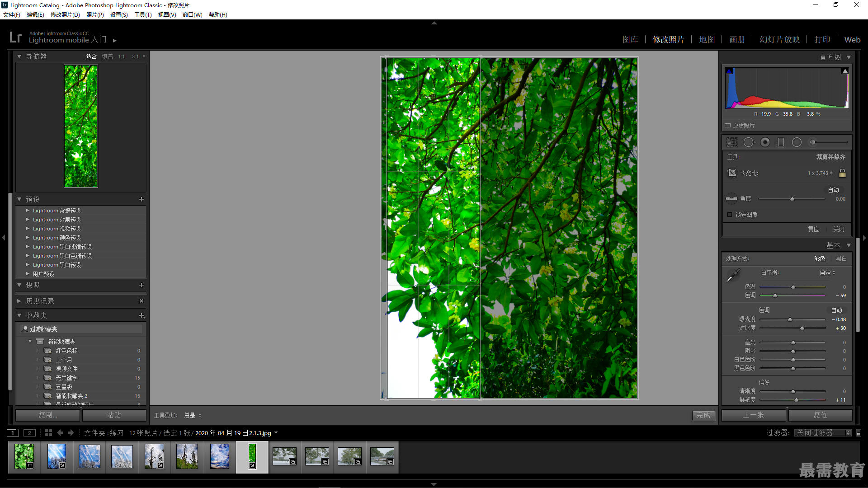Open the 工具(T) menu
The width and height of the screenshot is (868, 488).
click(143, 15)
